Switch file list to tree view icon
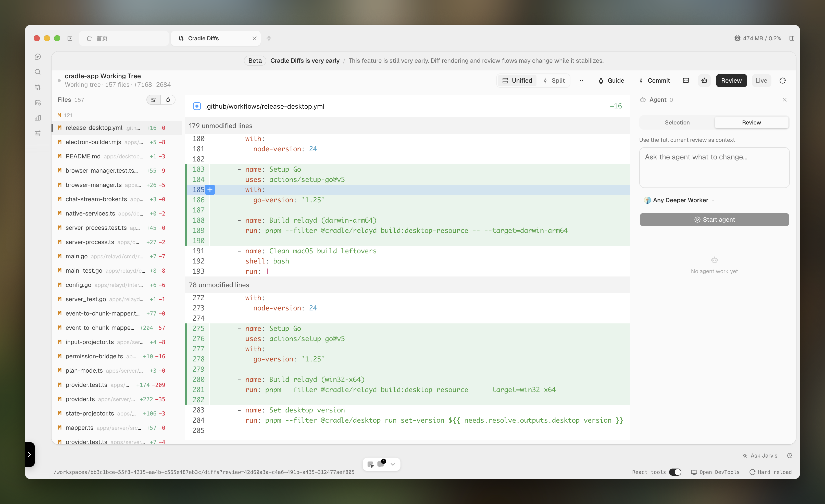 (168, 100)
